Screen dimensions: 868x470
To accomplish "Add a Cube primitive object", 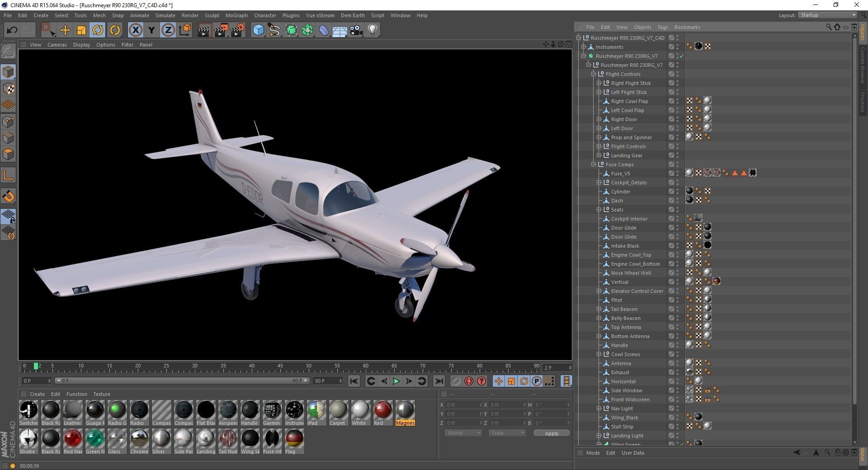I will (x=258, y=30).
